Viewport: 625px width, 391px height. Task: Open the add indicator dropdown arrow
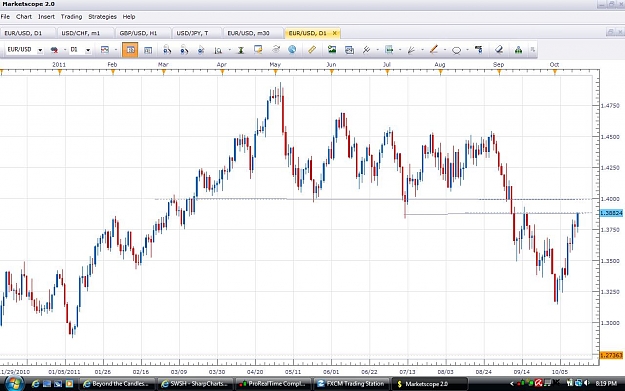(x=377, y=50)
